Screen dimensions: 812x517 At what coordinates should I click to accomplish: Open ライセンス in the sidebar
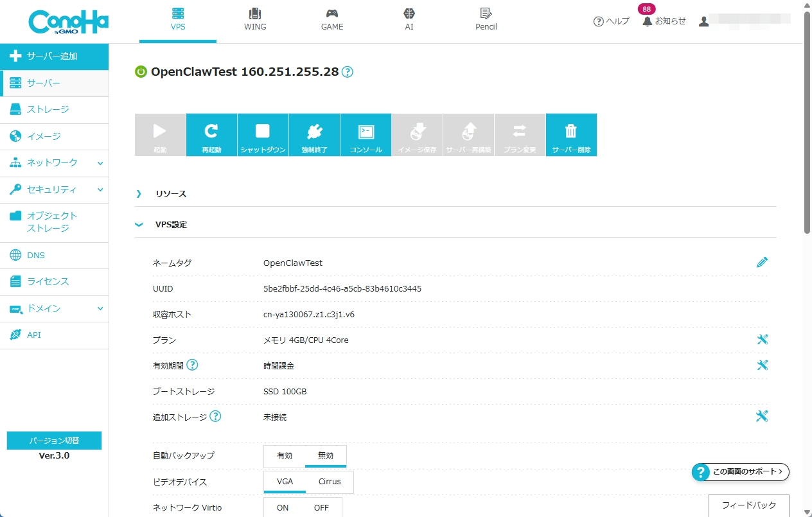[55, 282]
